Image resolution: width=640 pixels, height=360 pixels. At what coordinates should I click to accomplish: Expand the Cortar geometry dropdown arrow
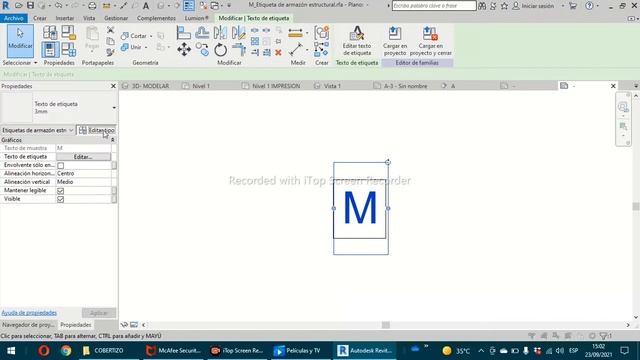coord(151,36)
